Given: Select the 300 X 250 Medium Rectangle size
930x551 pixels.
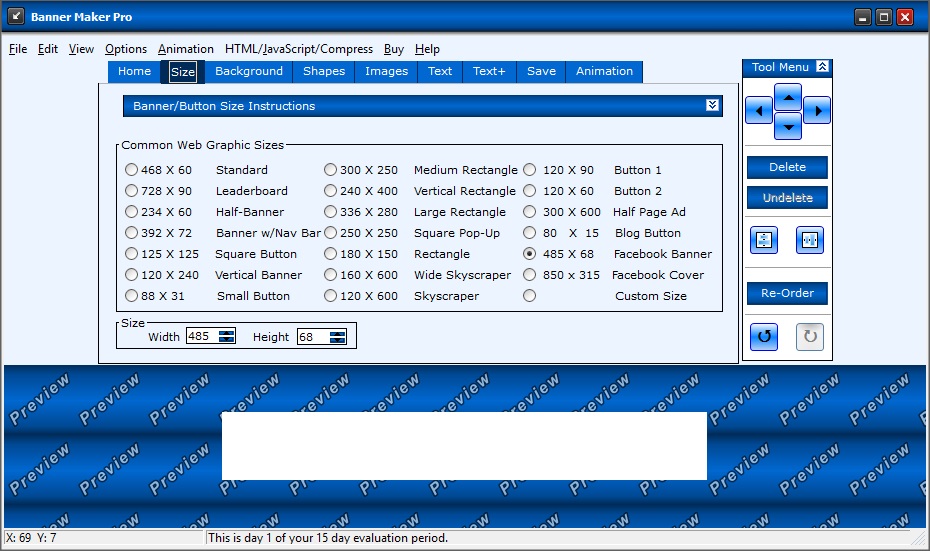Looking at the screenshot, I should (x=330, y=170).
